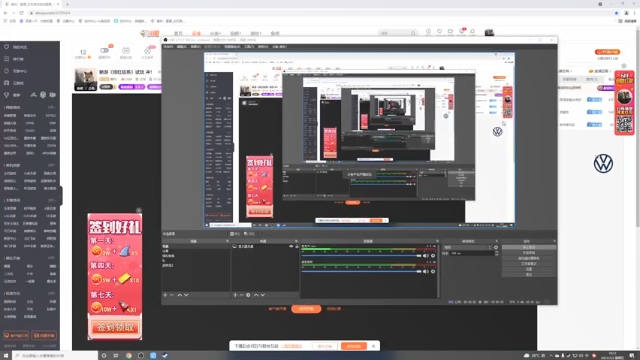Mute the second audio mixer channel
This screenshot has width=640, height=360.
coord(426,271)
